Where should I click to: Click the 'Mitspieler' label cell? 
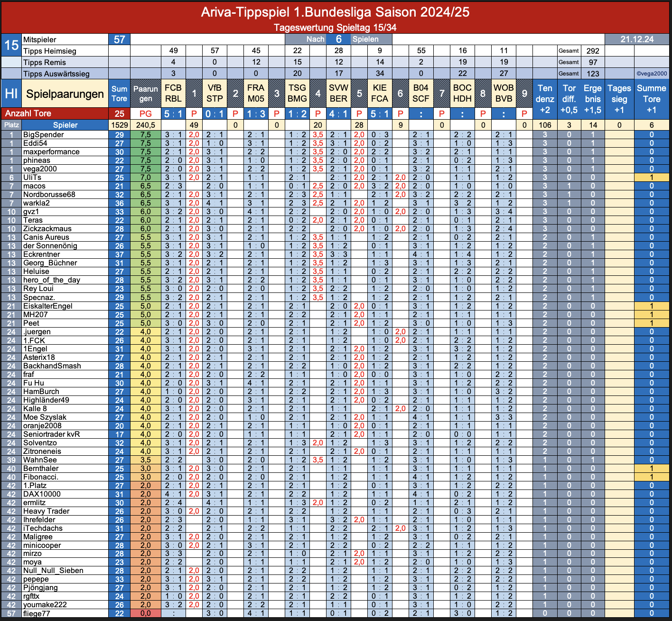point(65,39)
